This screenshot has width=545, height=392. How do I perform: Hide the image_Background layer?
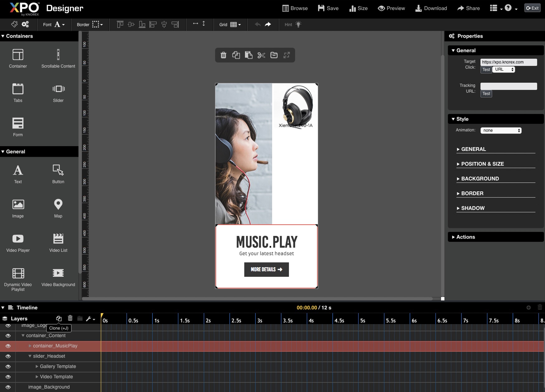[x=8, y=387]
